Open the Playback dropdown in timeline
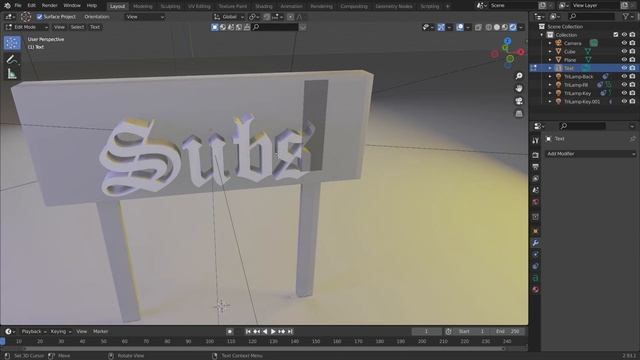 coord(34,331)
